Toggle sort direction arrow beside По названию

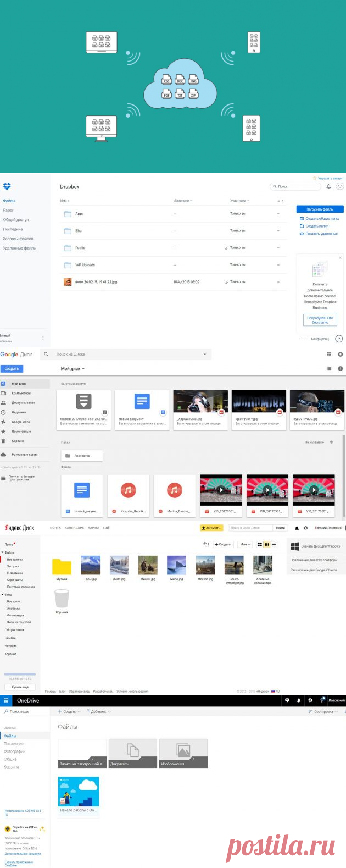[x=331, y=442]
